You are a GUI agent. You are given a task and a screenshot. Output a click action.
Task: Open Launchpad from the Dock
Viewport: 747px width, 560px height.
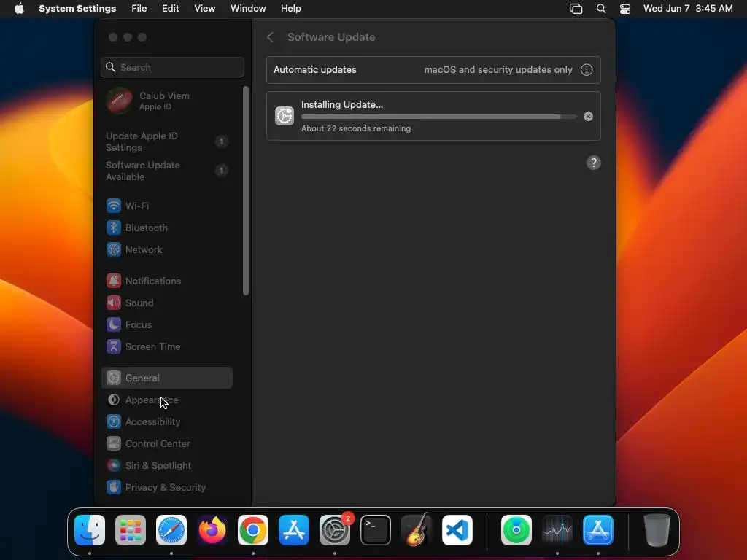coord(131,530)
